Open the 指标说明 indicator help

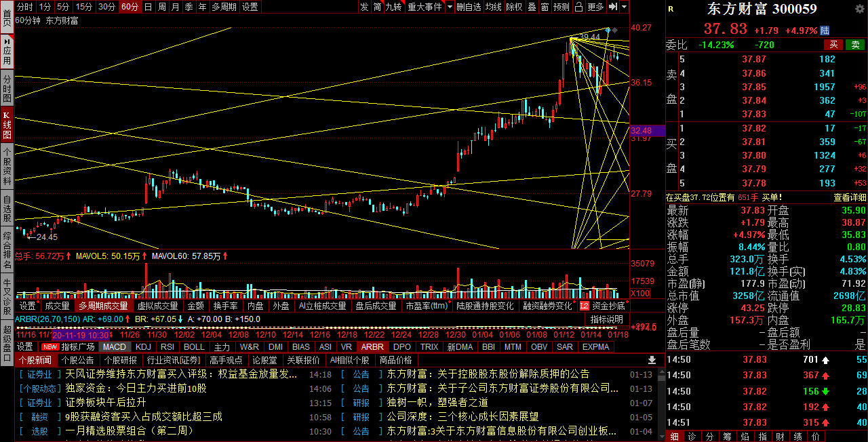click(606, 319)
